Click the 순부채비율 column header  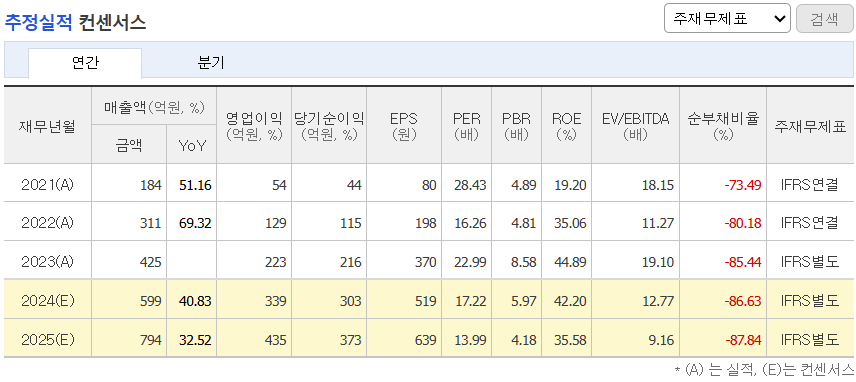coord(723,126)
